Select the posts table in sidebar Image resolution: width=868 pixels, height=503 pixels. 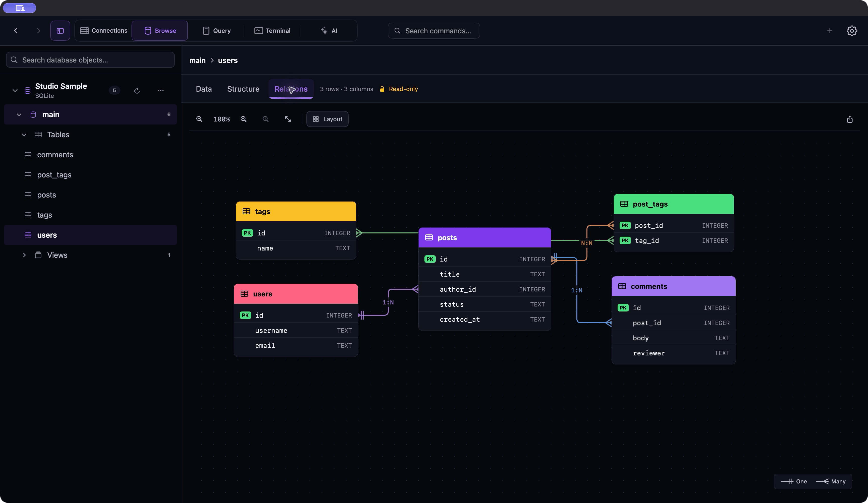coord(90,195)
